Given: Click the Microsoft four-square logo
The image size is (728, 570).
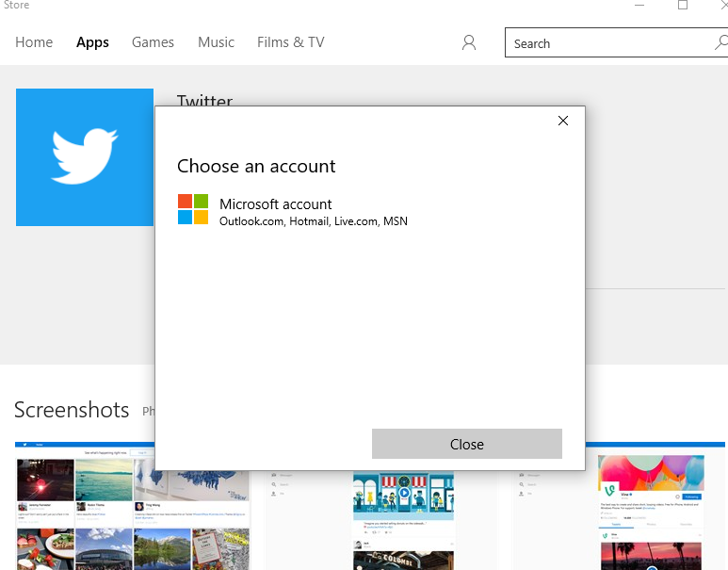Looking at the screenshot, I should 193,209.
